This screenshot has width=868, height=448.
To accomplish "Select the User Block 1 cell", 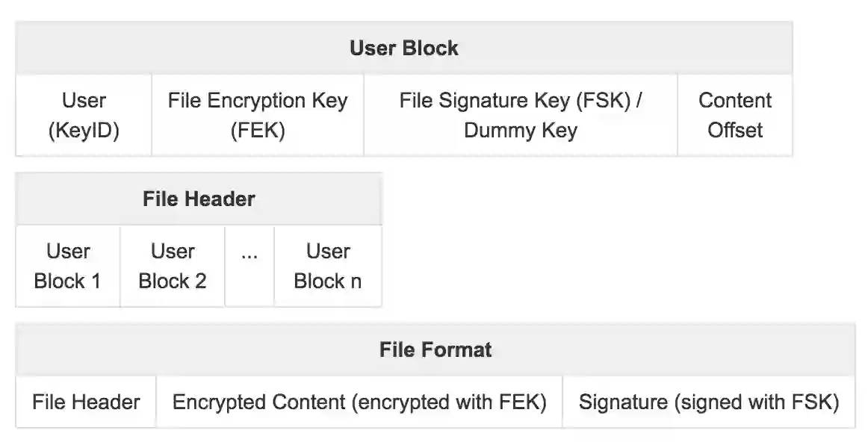I will click(x=67, y=266).
